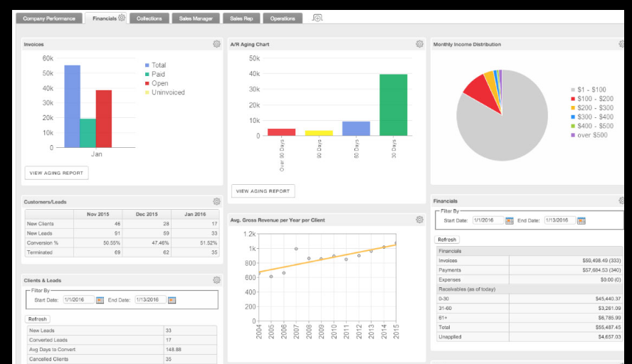
Task: Open the Customers/Leads panel gear settings
Action: 216,202
